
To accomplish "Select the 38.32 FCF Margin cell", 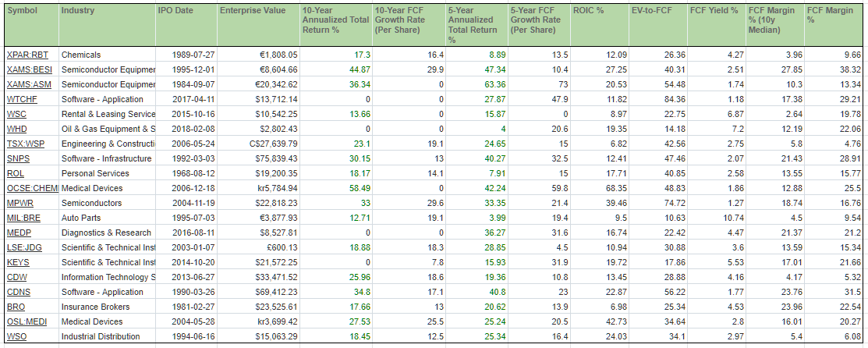I will point(834,69).
